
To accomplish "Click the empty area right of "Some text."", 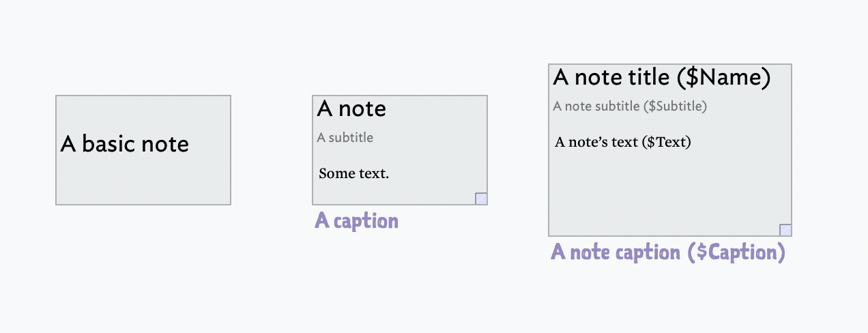I will pyautogui.click(x=437, y=173).
